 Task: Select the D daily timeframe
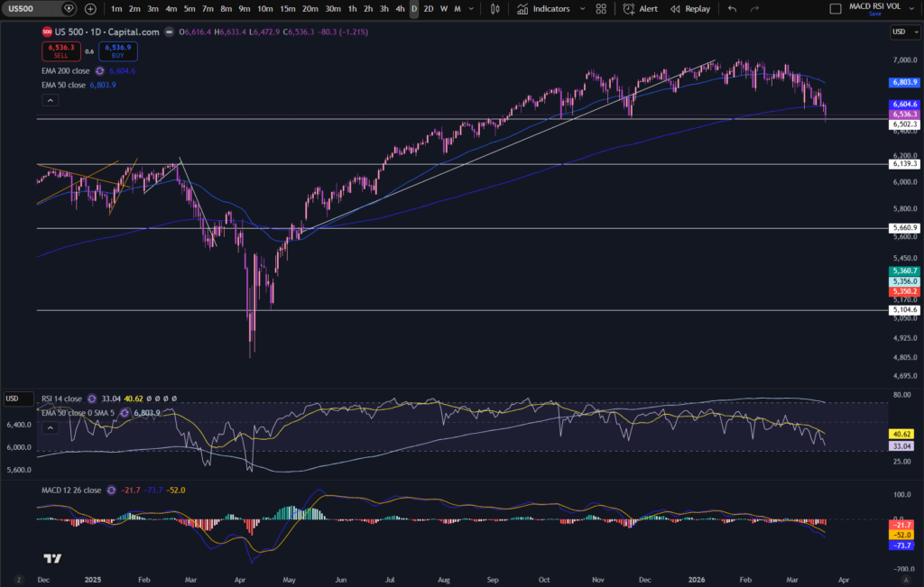click(x=413, y=9)
